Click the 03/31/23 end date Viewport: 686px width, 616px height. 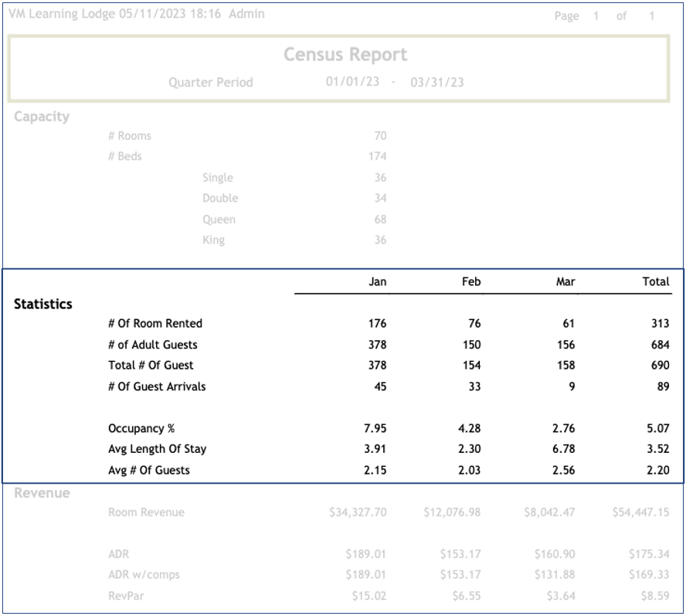pyautogui.click(x=437, y=82)
